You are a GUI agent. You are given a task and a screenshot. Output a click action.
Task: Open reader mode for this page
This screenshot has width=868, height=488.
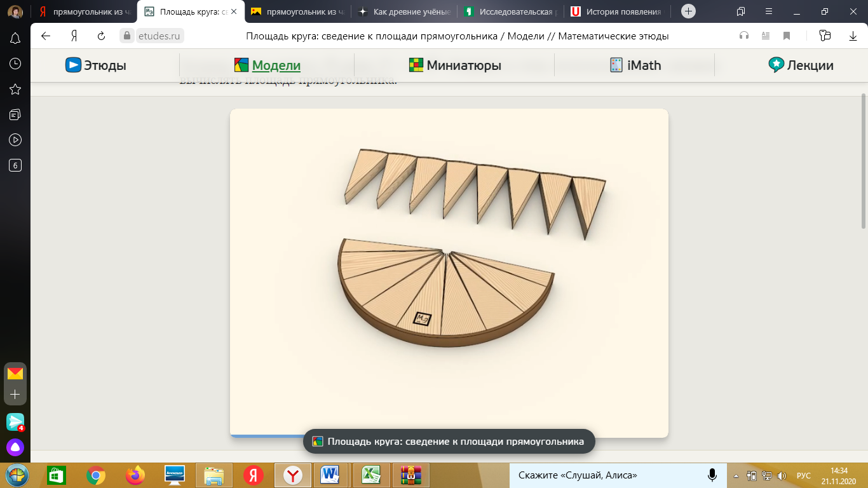[x=766, y=36]
